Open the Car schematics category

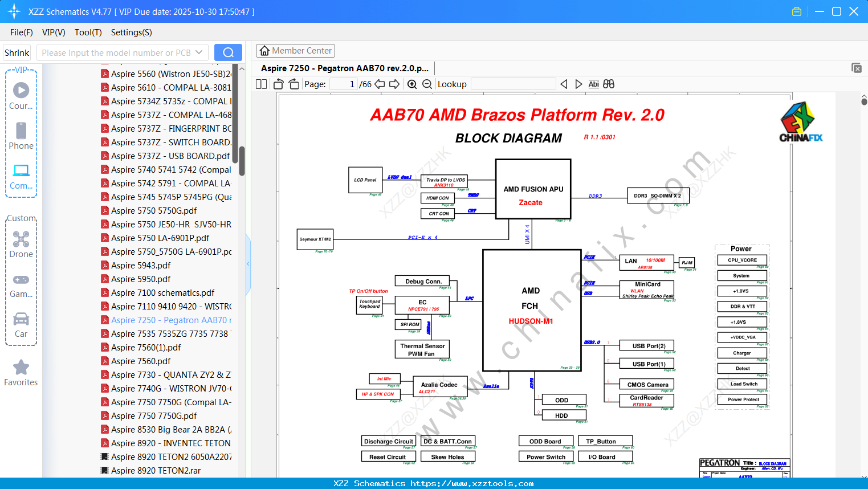[21, 325]
